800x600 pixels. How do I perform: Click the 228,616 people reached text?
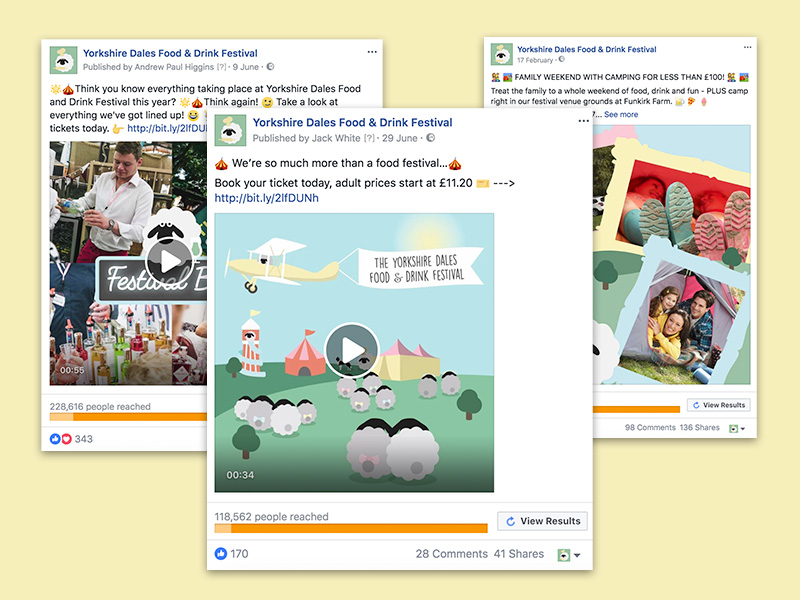(100, 407)
